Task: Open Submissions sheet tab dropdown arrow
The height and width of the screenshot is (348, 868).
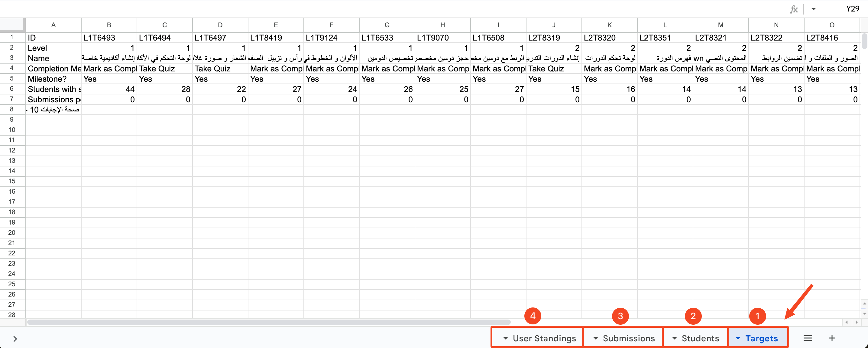Action: coord(595,338)
